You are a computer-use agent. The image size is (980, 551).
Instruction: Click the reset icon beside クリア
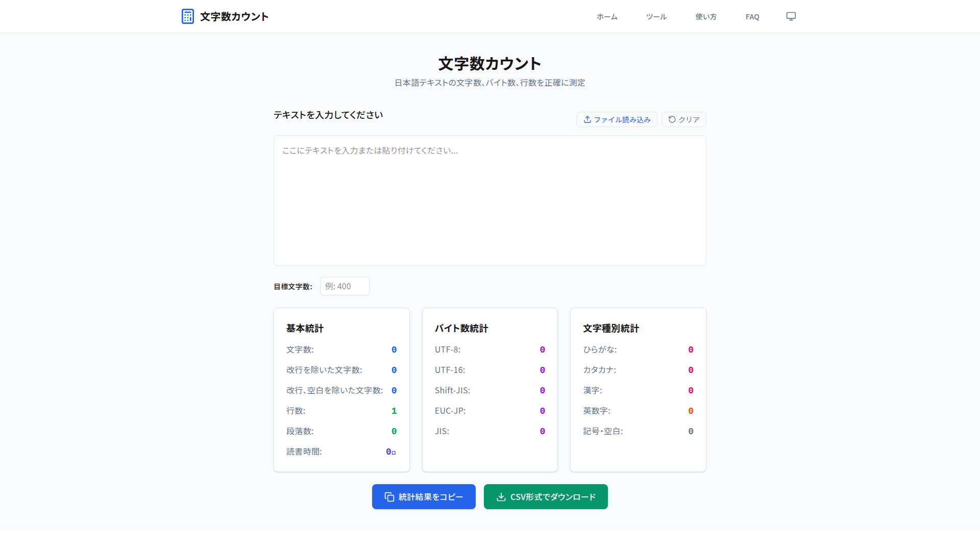coord(672,119)
